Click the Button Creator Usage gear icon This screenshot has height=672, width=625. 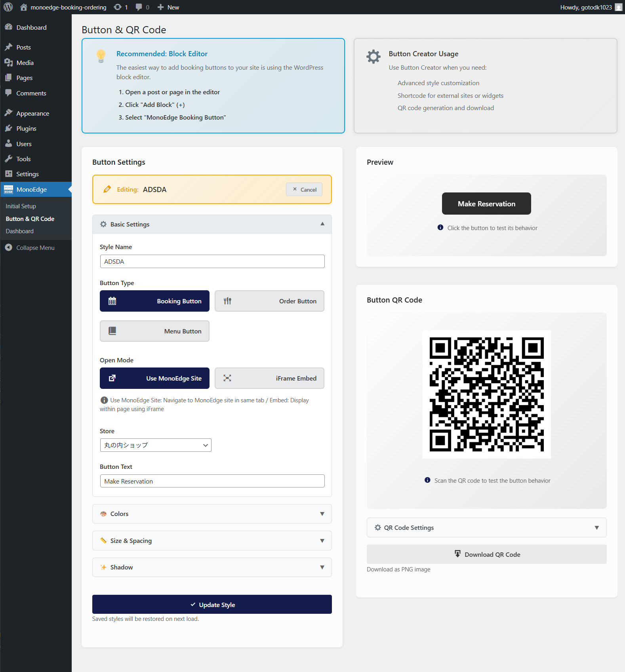point(373,57)
